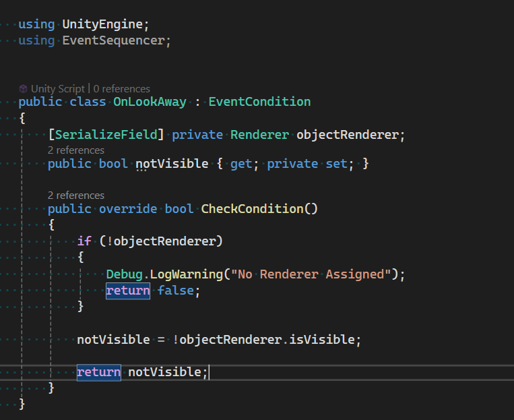Click the 'get' accessor keyword
Image resolution: width=514 pixels, height=420 pixels.
(x=241, y=163)
